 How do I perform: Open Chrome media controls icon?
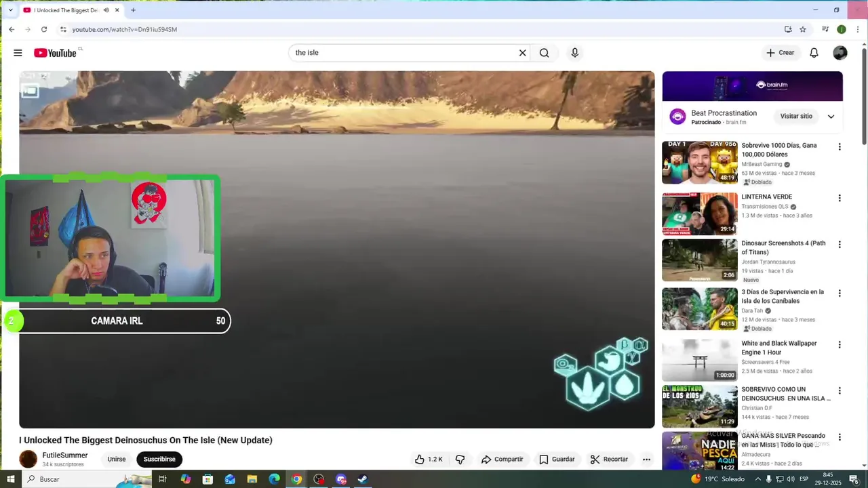tap(825, 29)
